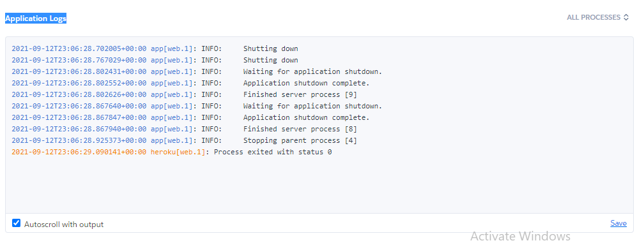The width and height of the screenshot is (644, 243).
Task: Click app[web.1] label on the Stopping parent line
Action: coord(172,140)
